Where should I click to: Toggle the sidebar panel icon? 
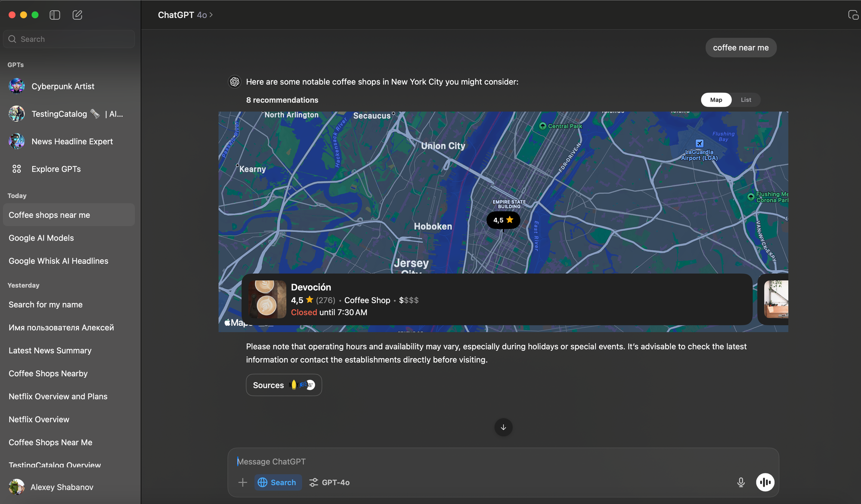[x=55, y=15]
